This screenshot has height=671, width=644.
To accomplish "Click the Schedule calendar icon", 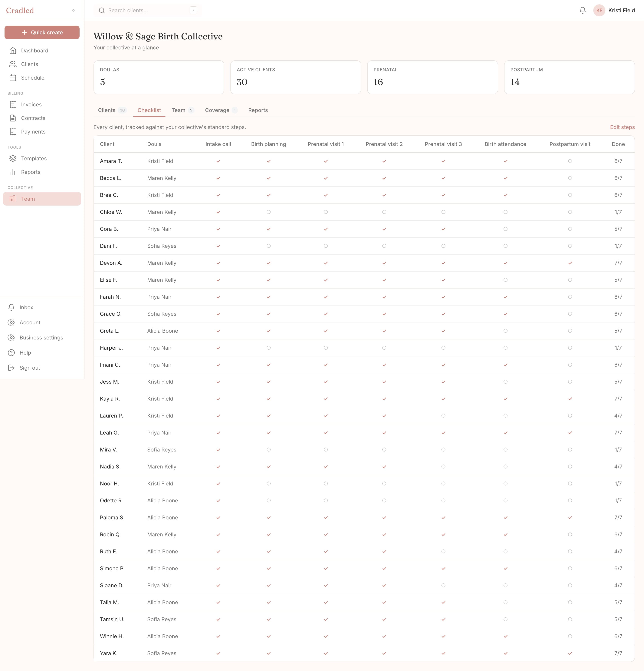I will (13, 78).
